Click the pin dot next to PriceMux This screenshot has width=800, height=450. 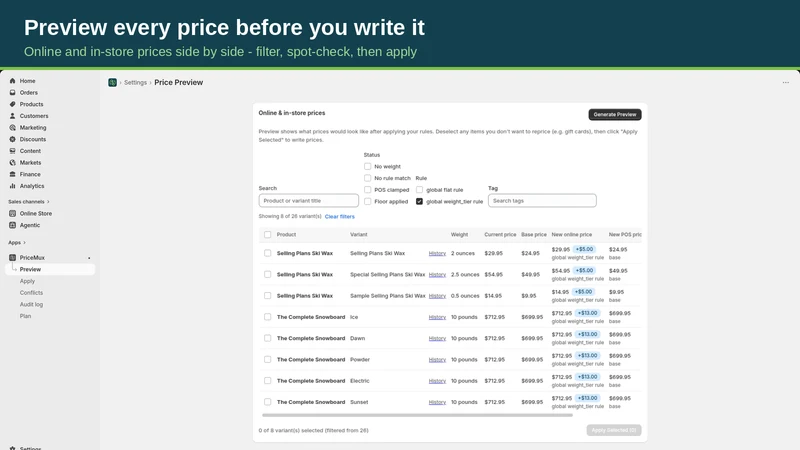click(x=89, y=258)
